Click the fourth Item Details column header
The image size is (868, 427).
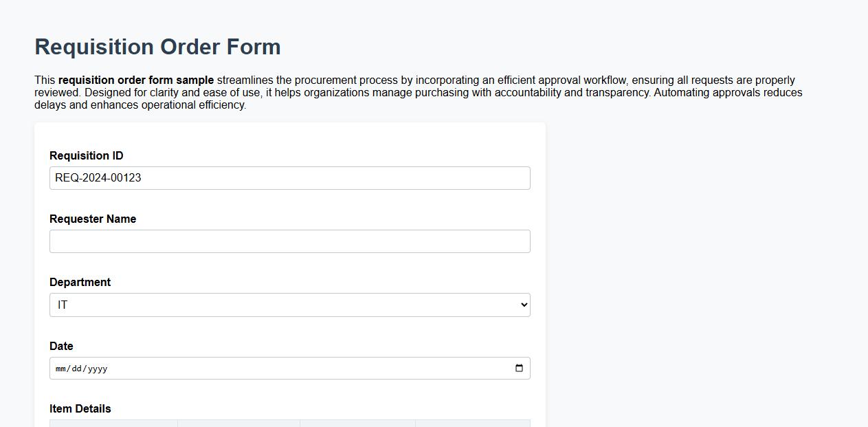click(473, 425)
